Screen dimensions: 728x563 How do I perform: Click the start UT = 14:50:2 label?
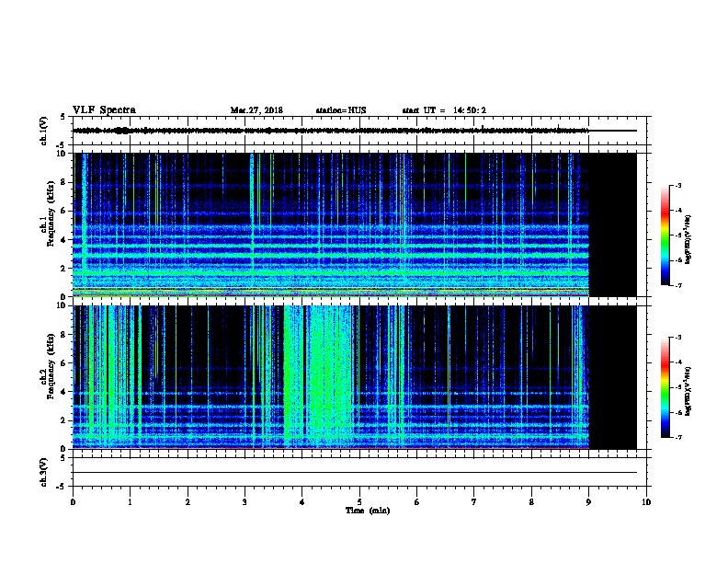444,110
